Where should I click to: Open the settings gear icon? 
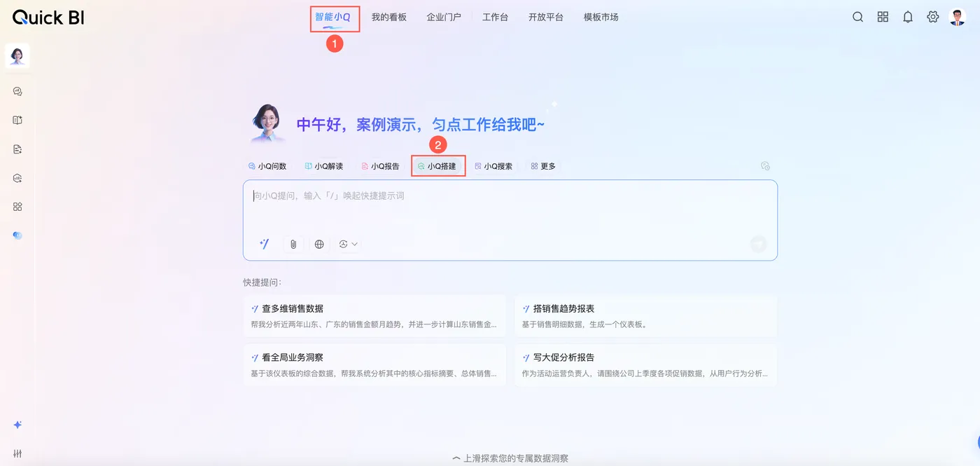(933, 17)
